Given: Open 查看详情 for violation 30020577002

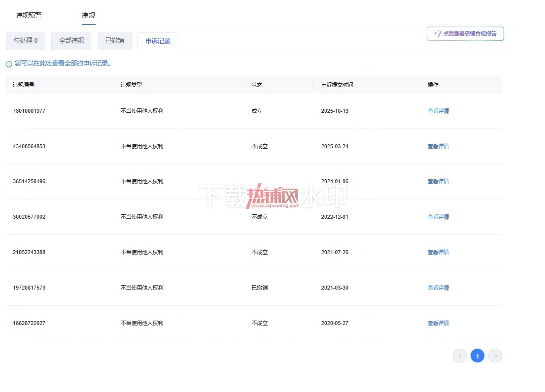Looking at the screenshot, I should tap(438, 217).
